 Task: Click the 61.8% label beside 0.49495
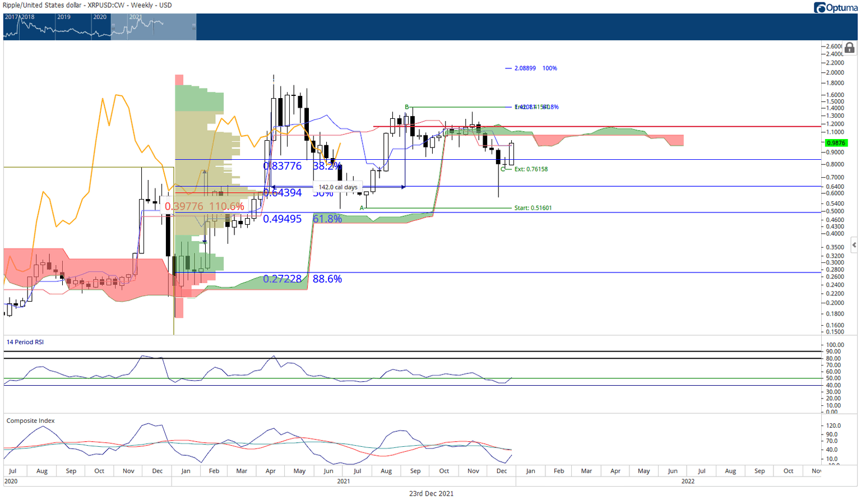point(327,219)
